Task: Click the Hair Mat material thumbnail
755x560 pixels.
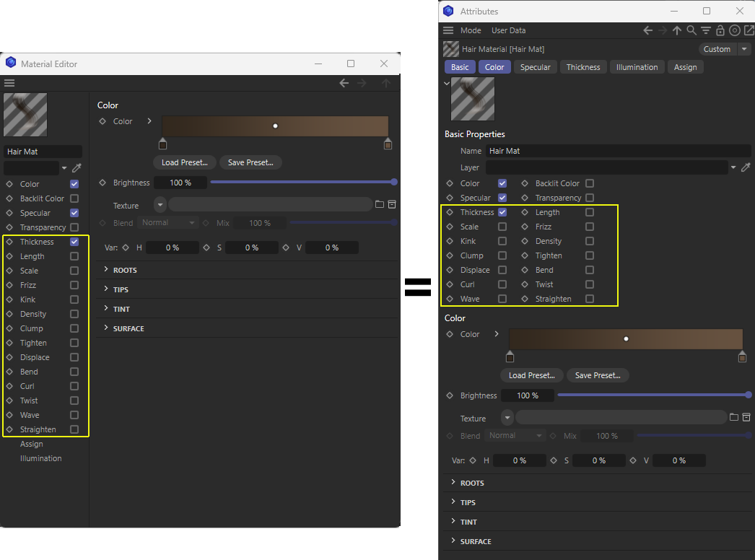Action: coord(25,114)
